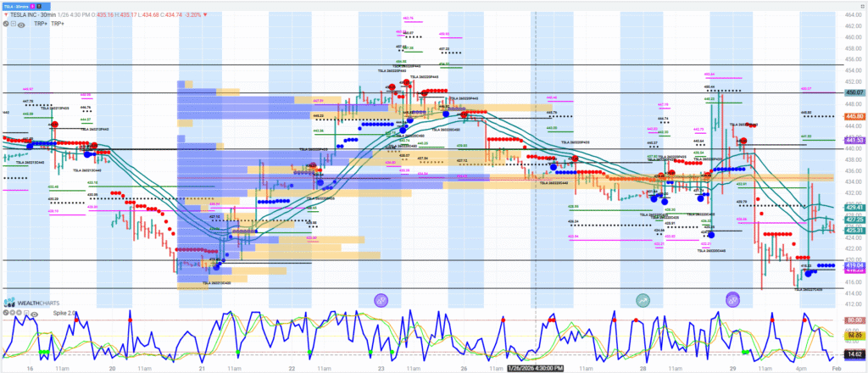This screenshot has width=868, height=373.
Task: Click the purple event icon near date 23
Action: pos(381,299)
